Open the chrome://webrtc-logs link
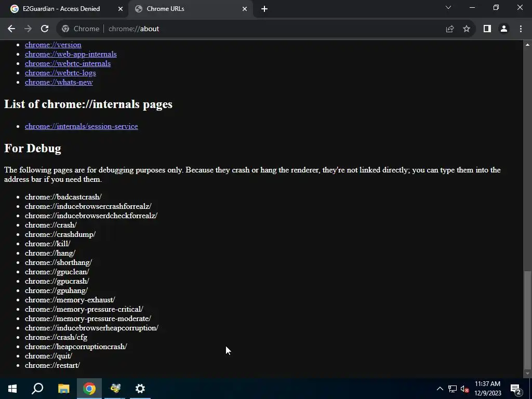This screenshot has width=532, height=399. [60, 73]
